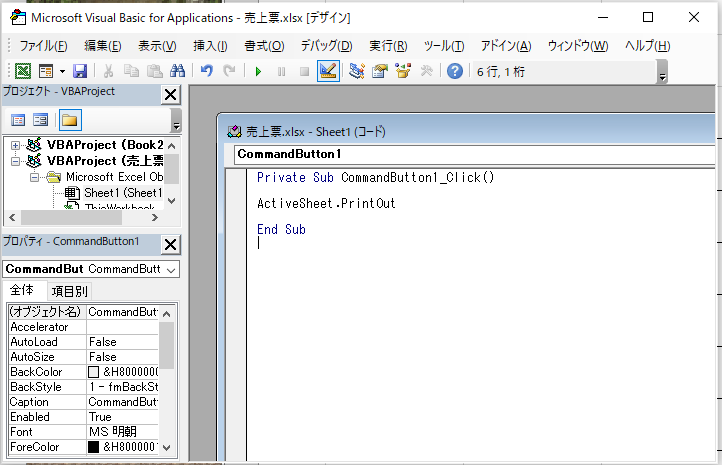Toggle Folders icon in Project pane
This screenshot has height=465, width=722.
tap(70, 120)
